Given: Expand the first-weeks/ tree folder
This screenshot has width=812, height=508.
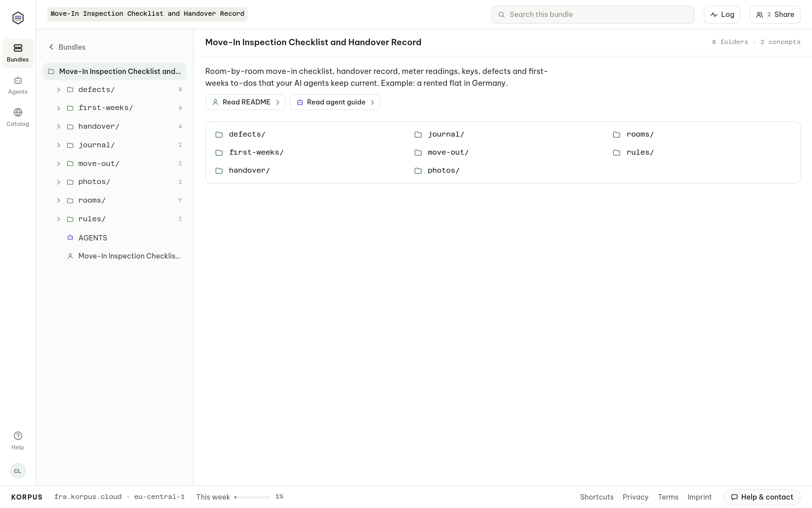Looking at the screenshot, I should point(59,108).
